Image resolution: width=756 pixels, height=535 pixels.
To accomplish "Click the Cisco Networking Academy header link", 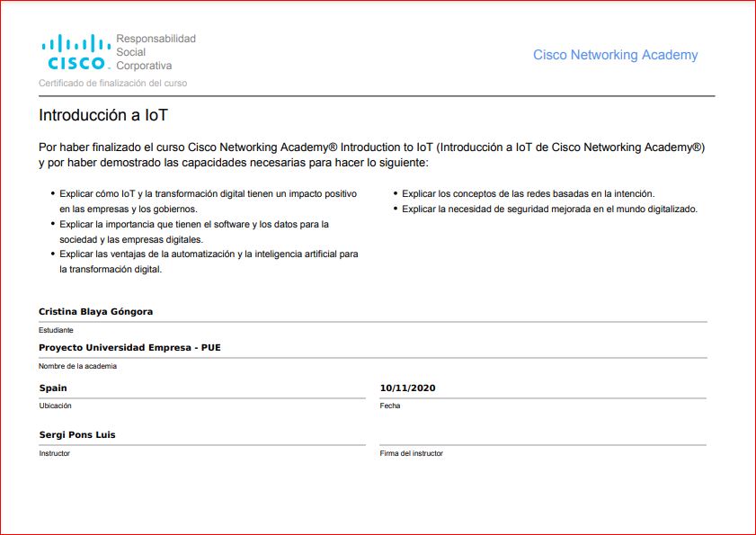I will click(x=615, y=55).
